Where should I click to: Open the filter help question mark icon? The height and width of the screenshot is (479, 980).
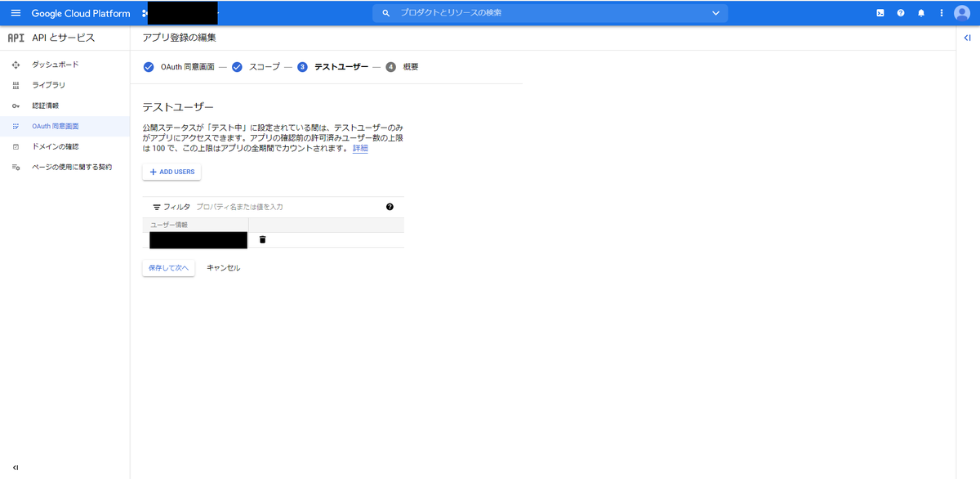[x=390, y=207]
